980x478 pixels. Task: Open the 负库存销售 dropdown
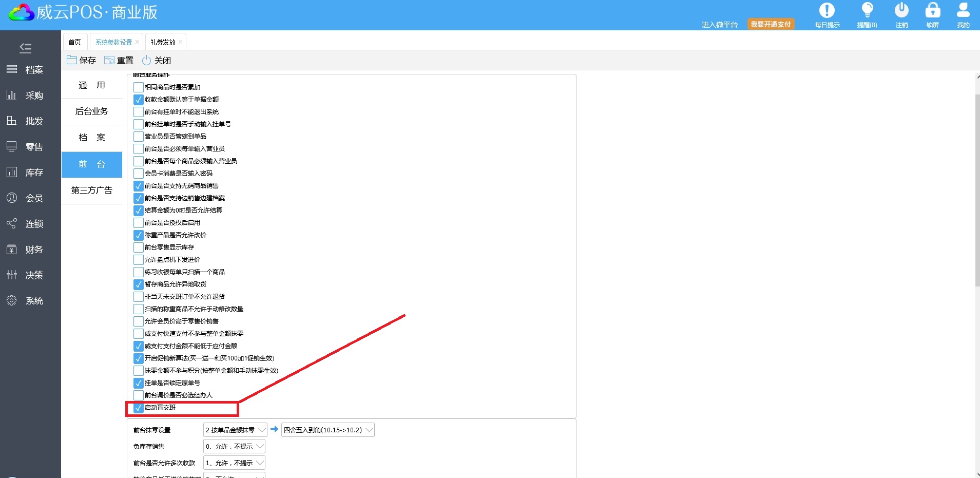(x=234, y=447)
